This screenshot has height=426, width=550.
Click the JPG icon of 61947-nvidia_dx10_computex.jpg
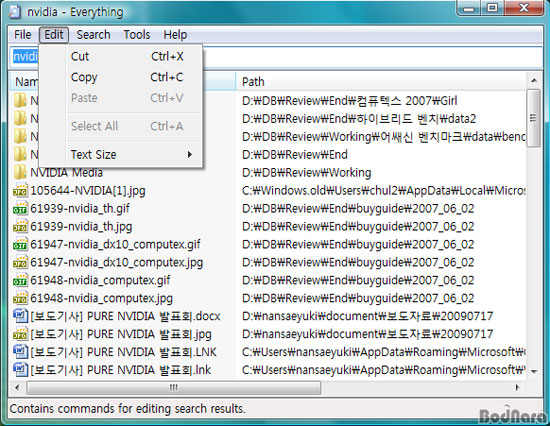pos(20,262)
